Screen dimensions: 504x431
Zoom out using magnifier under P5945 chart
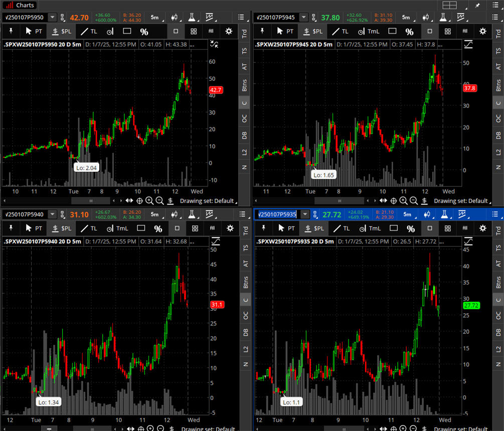[414, 201]
